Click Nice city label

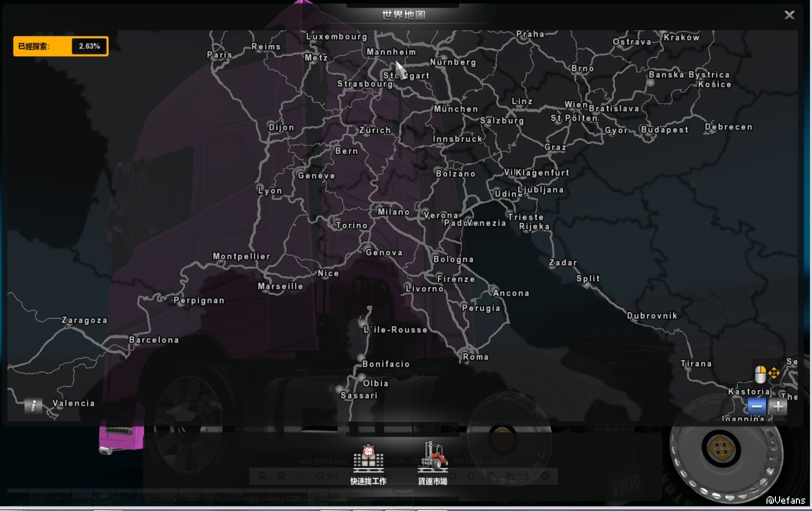click(x=328, y=273)
